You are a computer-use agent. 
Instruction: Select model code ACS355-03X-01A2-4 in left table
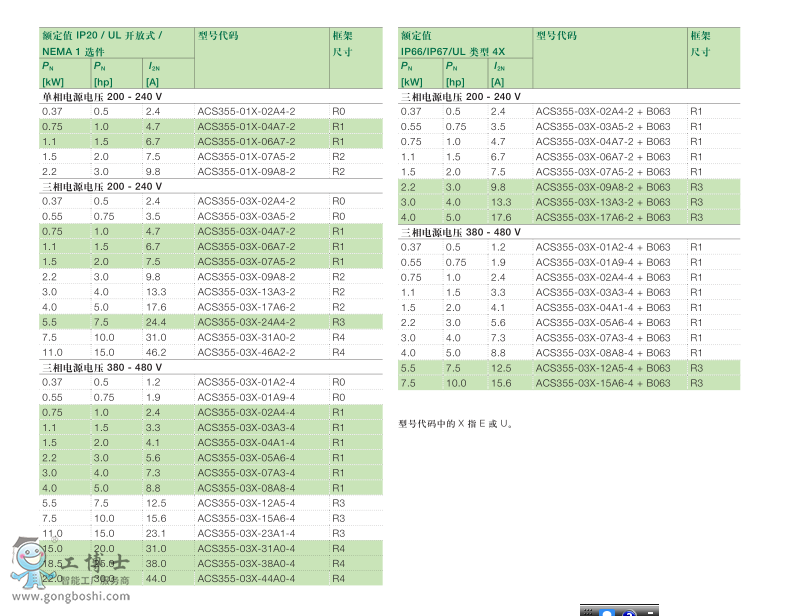pyautogui.click(x=246, y=382)
